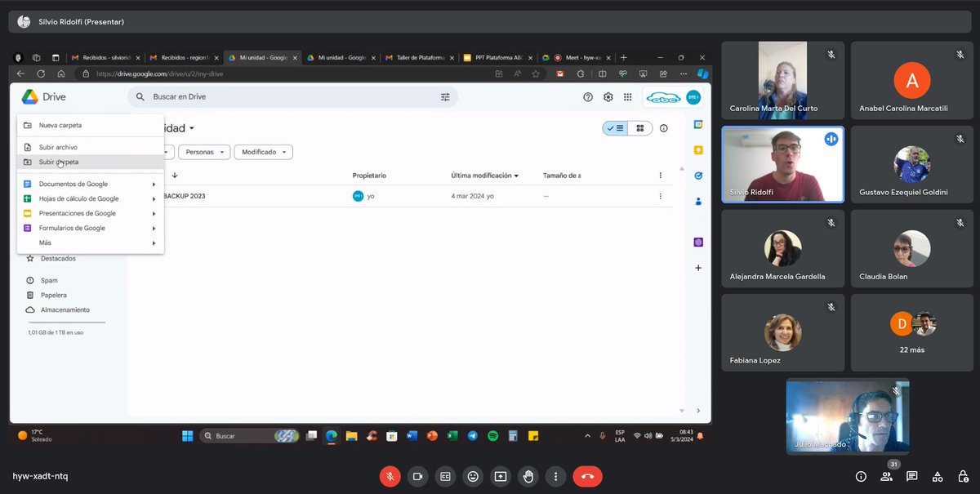This screenshot has width=980, height=494.
Task: Open Google Tasks in Drive side panel
Action: [698, 176]
